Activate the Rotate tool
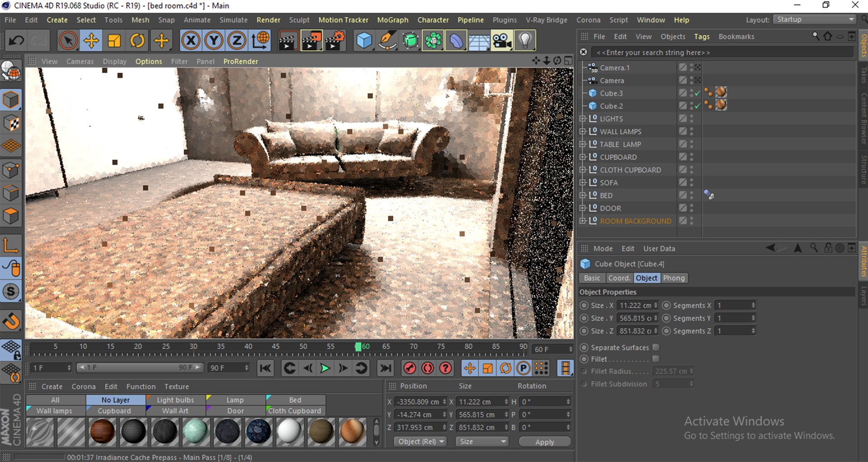 [x=137, y=41]
